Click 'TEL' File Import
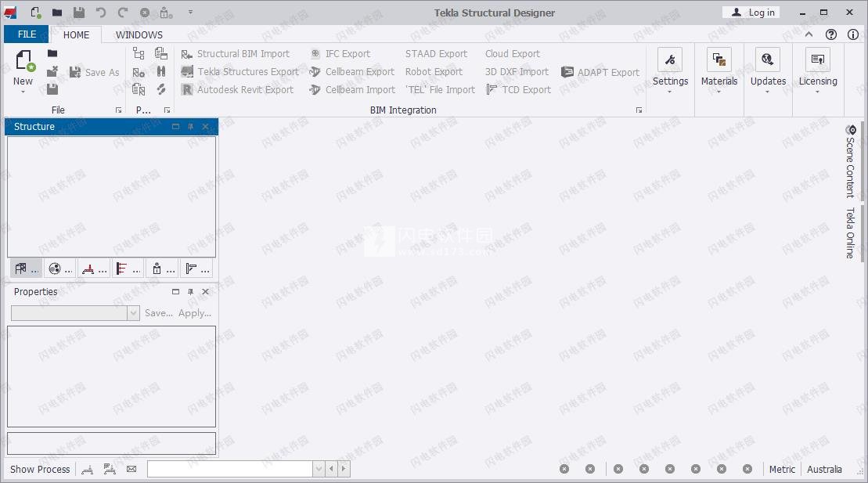Image resolution: width=868 pixels, height=483 pixels. coord(440,89)
